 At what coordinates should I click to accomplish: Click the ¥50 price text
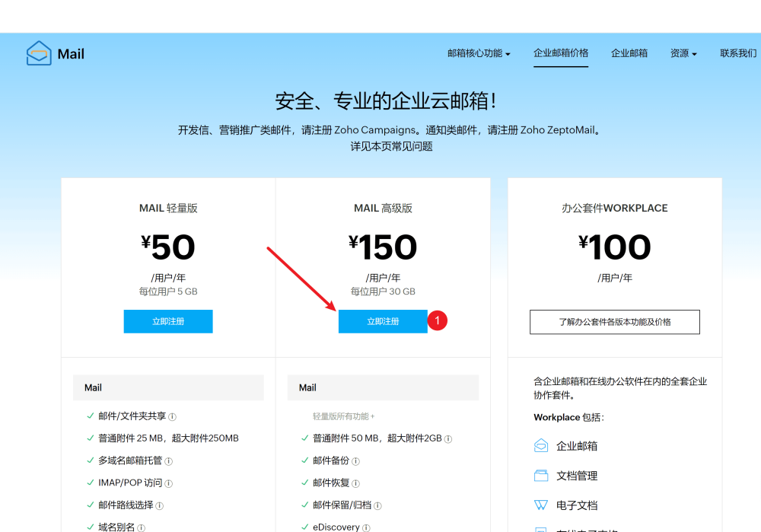[x=168, y=247]
